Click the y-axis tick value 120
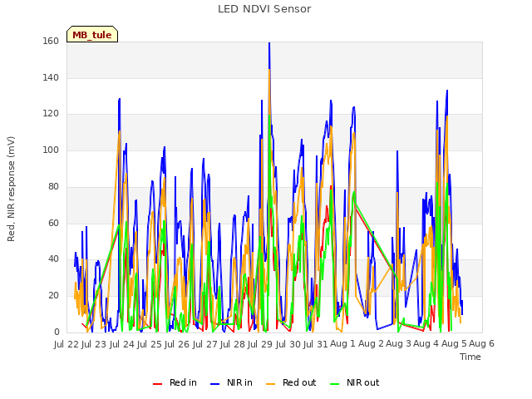 (x=51, y=114)
